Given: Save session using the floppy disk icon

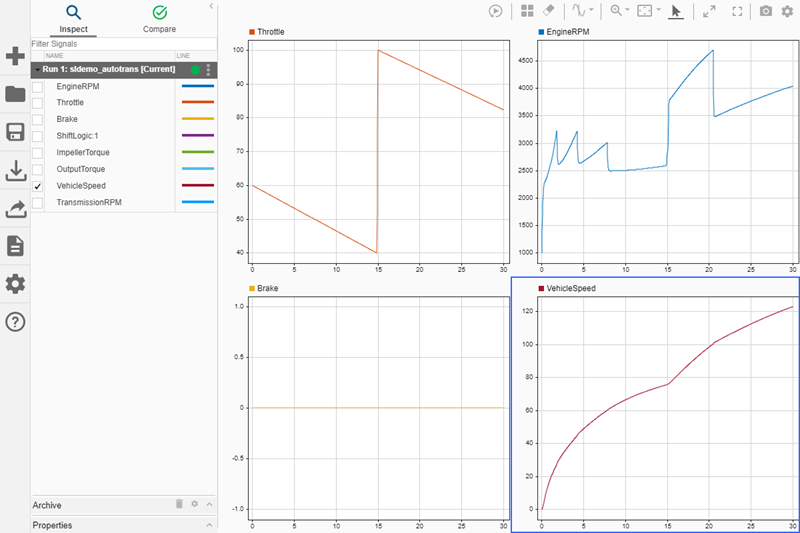Looking at the screenshot, I should 15,132.
